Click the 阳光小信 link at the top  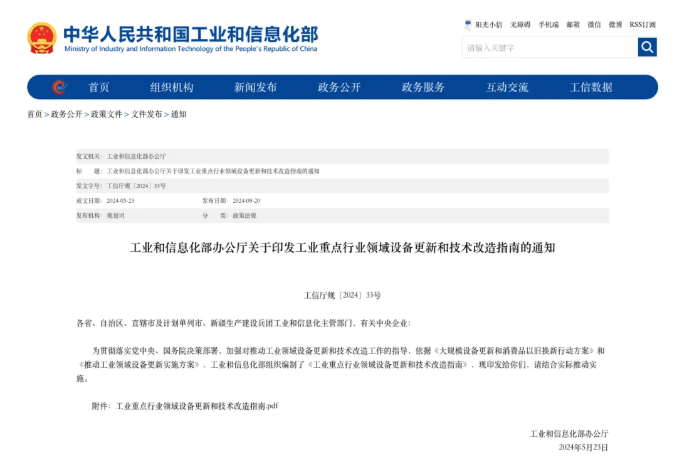pyautogui.click(x=489, y=25)
